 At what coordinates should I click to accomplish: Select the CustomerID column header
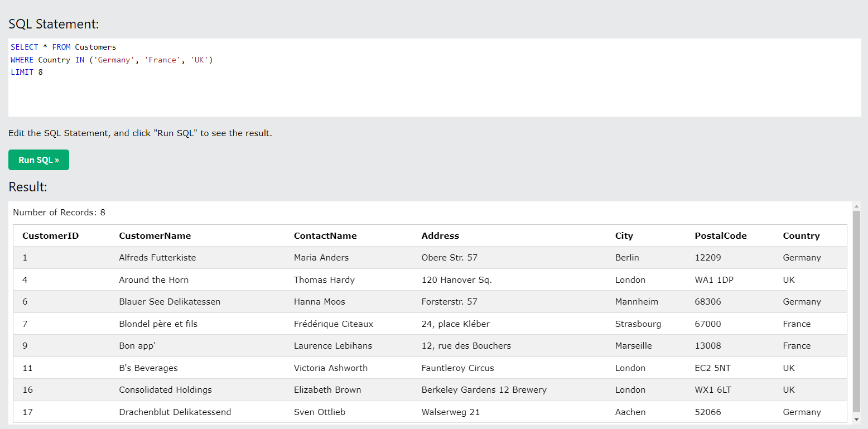pyautogui.click(x=51, y=235)
